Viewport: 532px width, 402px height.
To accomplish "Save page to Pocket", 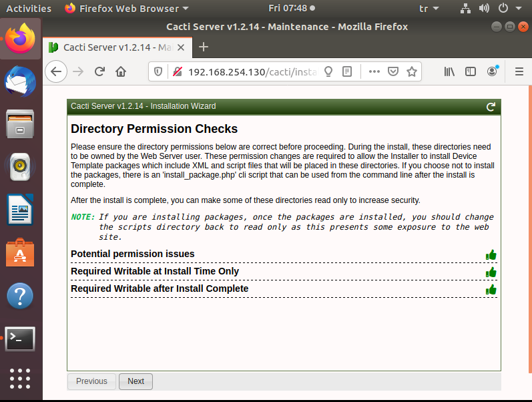I will [393, 71].
